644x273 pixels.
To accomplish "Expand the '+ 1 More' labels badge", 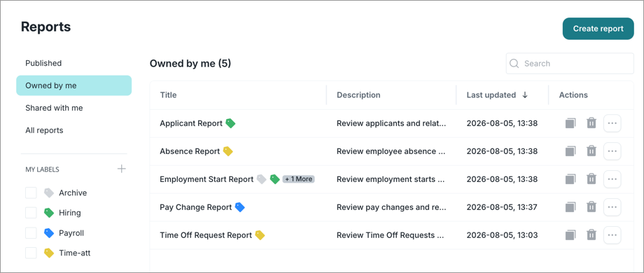I will 299,179.
